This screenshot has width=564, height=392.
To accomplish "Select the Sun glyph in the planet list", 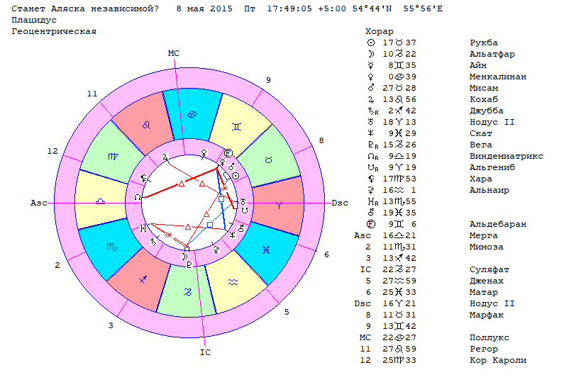I will (371, 43).
